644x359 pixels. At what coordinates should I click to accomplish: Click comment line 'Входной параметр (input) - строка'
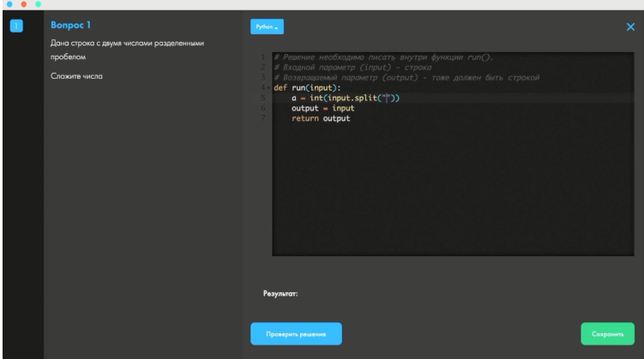pyautogui.click(x=352, y=68)
